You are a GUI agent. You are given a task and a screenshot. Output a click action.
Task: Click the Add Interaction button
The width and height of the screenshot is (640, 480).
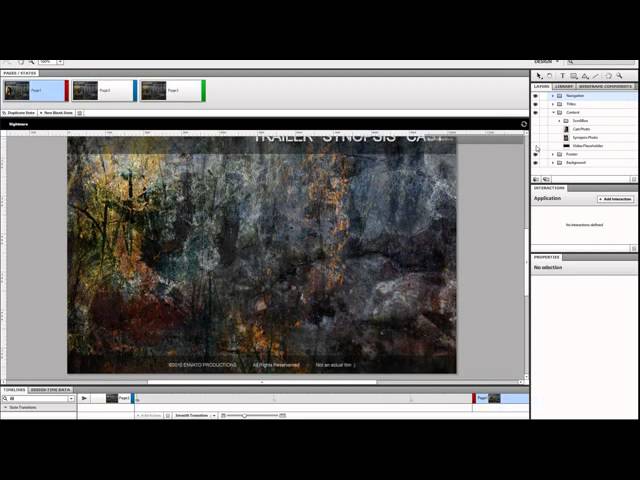click(615, 199)
